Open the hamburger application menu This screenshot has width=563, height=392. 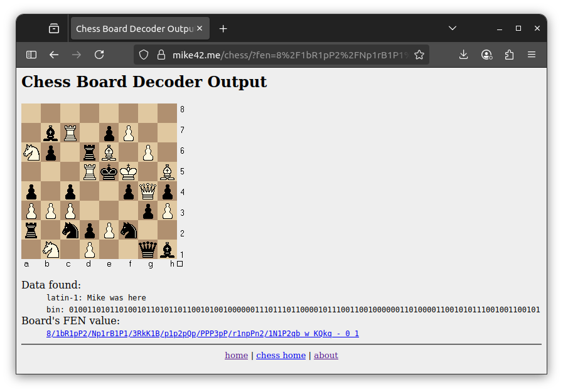point(532,55)
